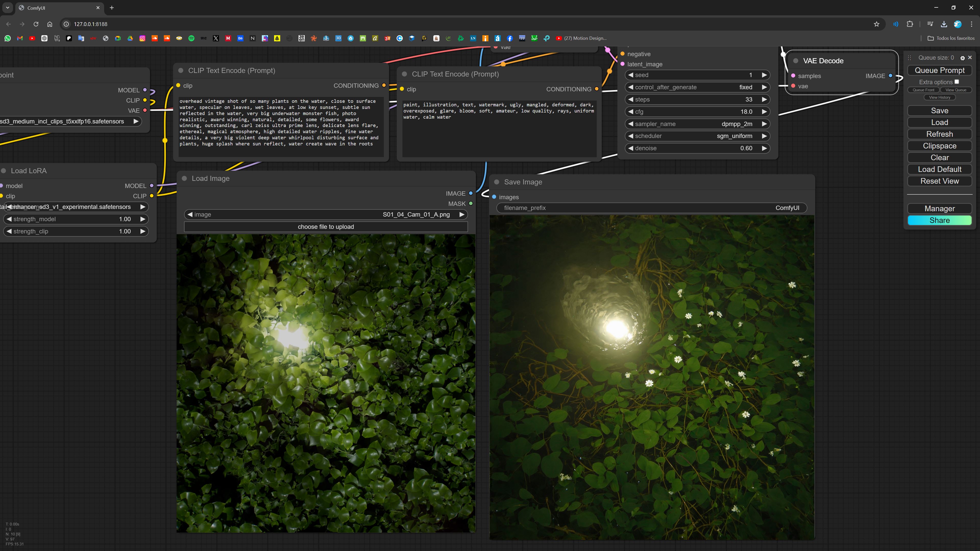Select the Save Image output preview
The width and height of the screenshot is (980, 551).
point(652,377)
